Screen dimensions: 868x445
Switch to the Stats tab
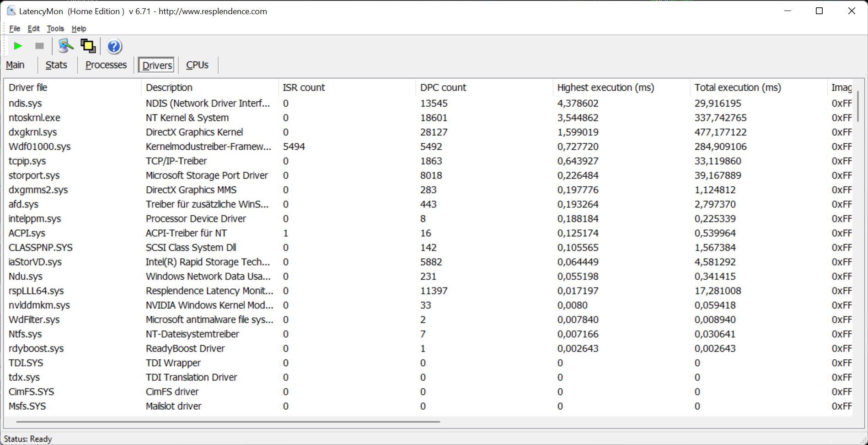56,65
